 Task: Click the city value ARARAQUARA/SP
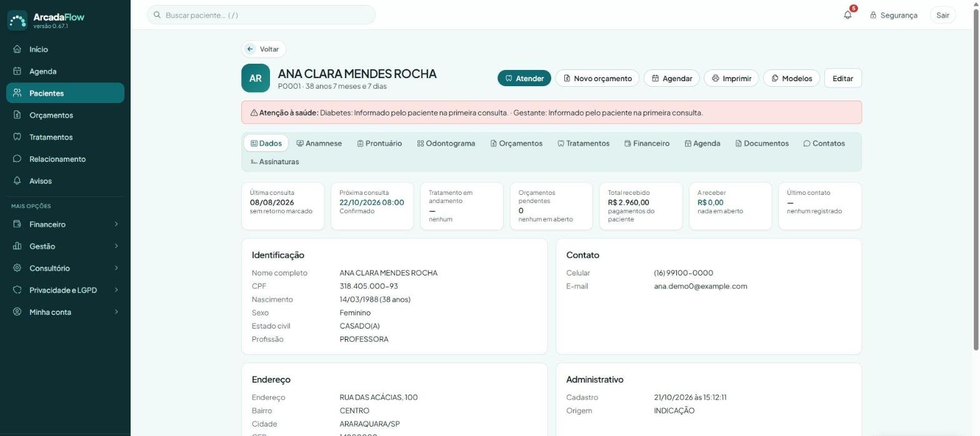[x=369, y=424]
